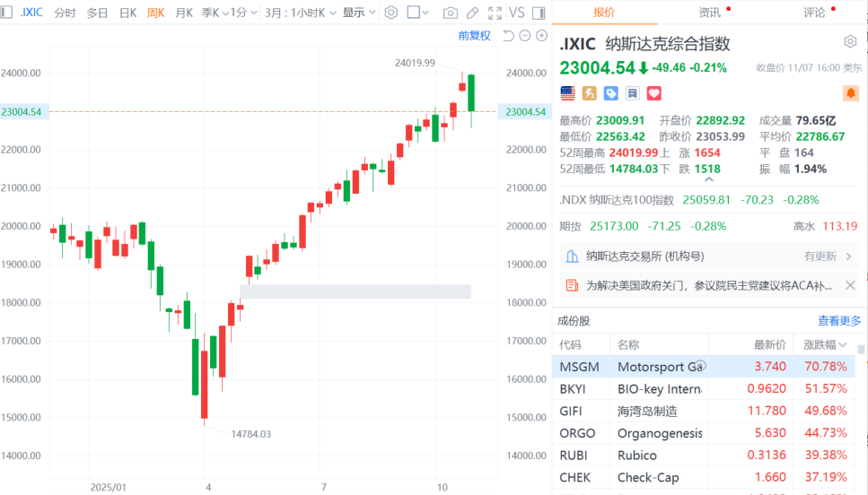Open price alert bell icon
Image resolution: width=868 pixels, height=495 pixels.
tap(851, 93)
